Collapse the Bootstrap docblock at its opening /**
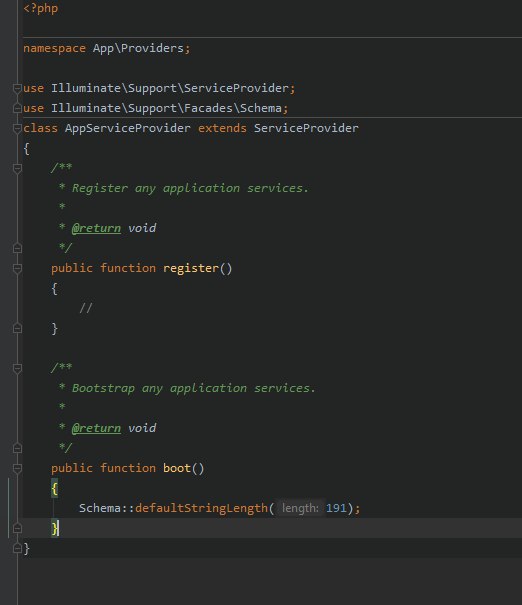Viewport: 522px width, 605px height. click(17, 368)
